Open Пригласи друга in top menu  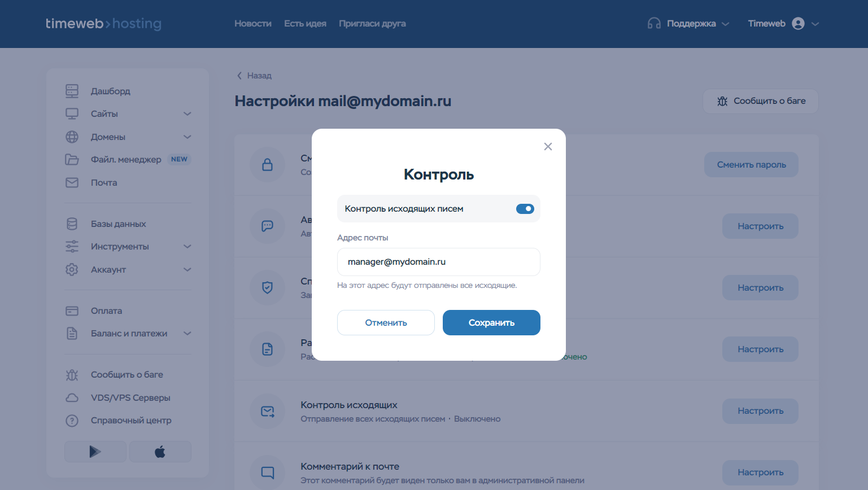pos(372,24)
